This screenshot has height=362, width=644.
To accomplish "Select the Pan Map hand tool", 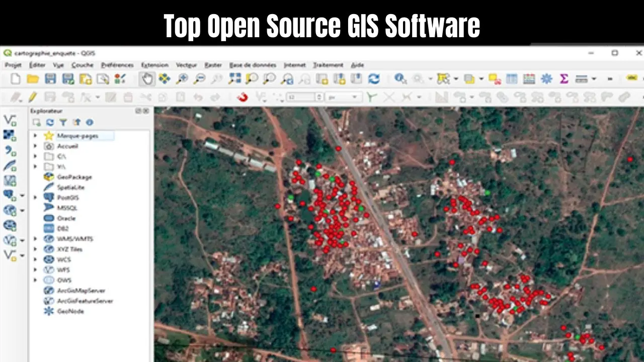I will [x=147, y=78].
